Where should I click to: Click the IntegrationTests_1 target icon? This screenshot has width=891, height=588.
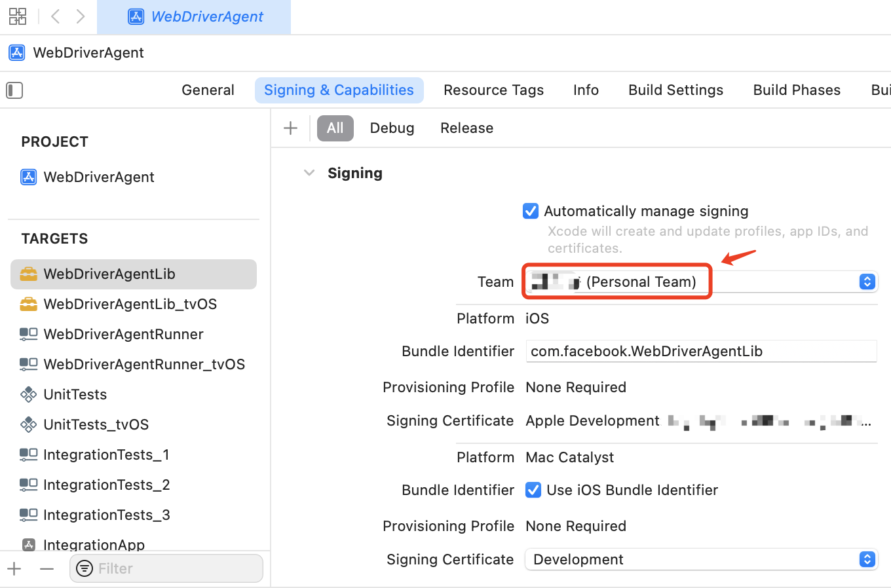[29, 454]
